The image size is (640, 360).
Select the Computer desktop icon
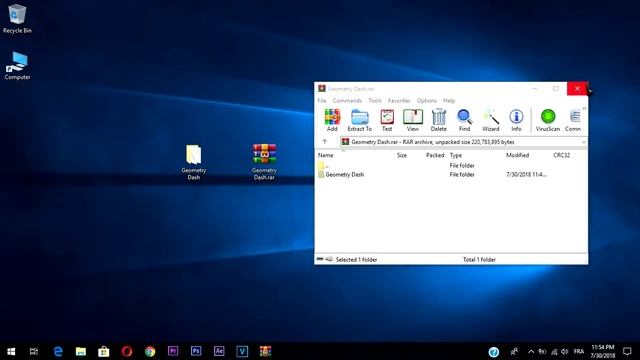17,65
